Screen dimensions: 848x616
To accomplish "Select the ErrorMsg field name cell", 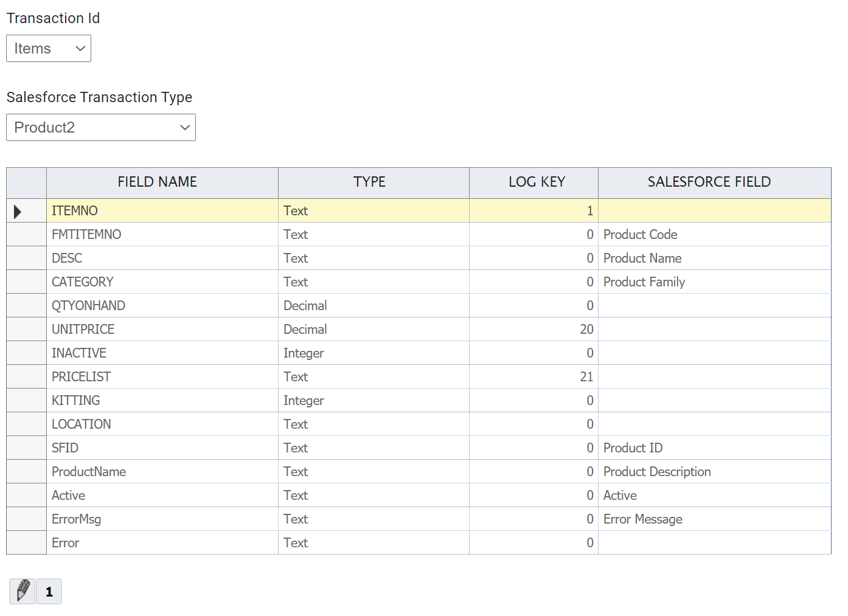I will point(162,519).
